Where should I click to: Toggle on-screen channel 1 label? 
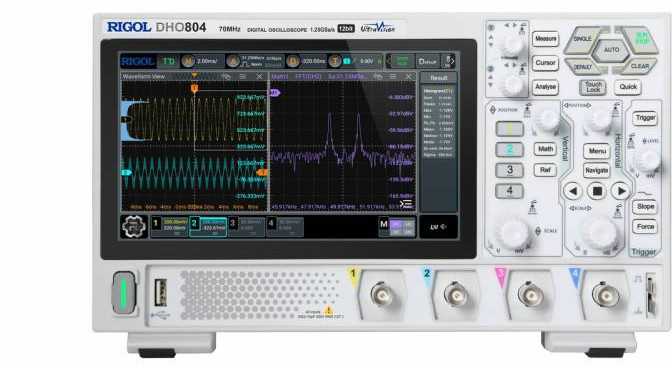coord(156,223)
